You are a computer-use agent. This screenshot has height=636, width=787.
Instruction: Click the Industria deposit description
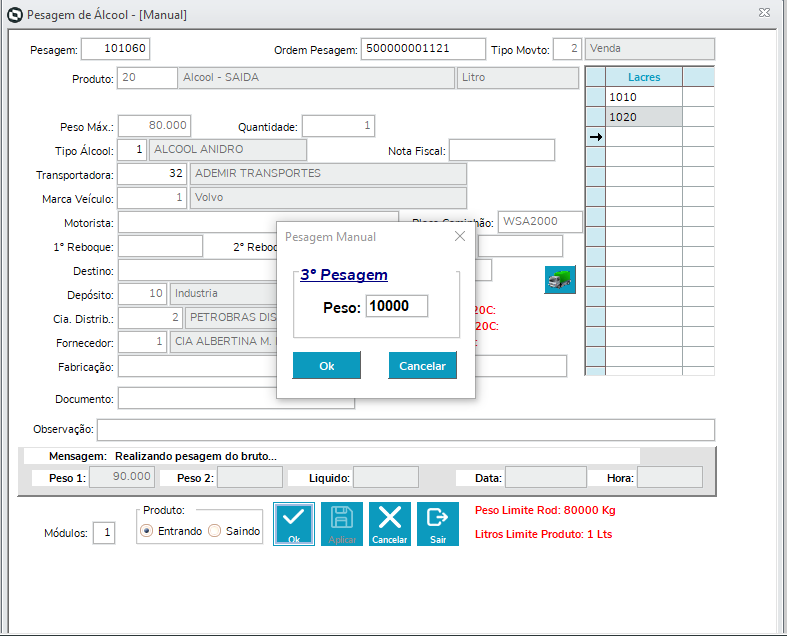(223, 294)
